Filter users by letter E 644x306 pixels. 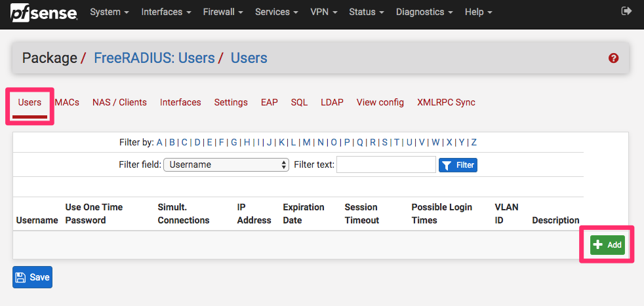click(x=209, y=143)
